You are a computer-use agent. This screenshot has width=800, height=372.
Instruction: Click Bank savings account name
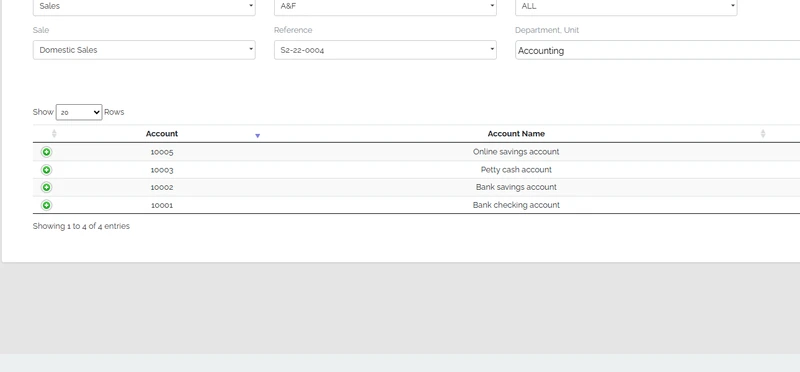coord(516,187)
